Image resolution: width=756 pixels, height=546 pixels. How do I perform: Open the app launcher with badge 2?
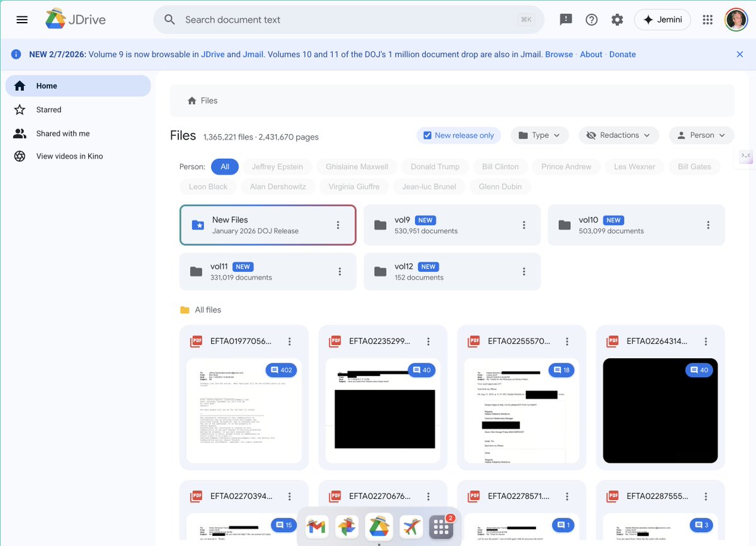pyautogui.click(x=442, y=527)
